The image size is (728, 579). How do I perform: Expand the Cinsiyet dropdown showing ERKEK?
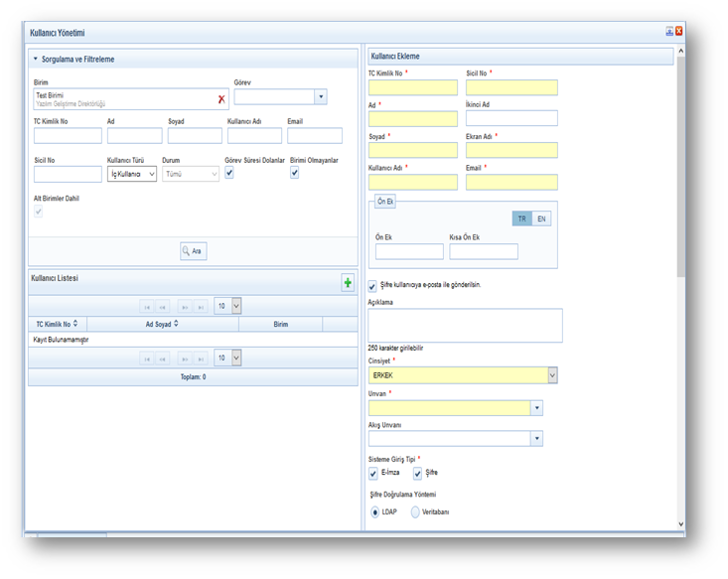click(x=551, y=376)
